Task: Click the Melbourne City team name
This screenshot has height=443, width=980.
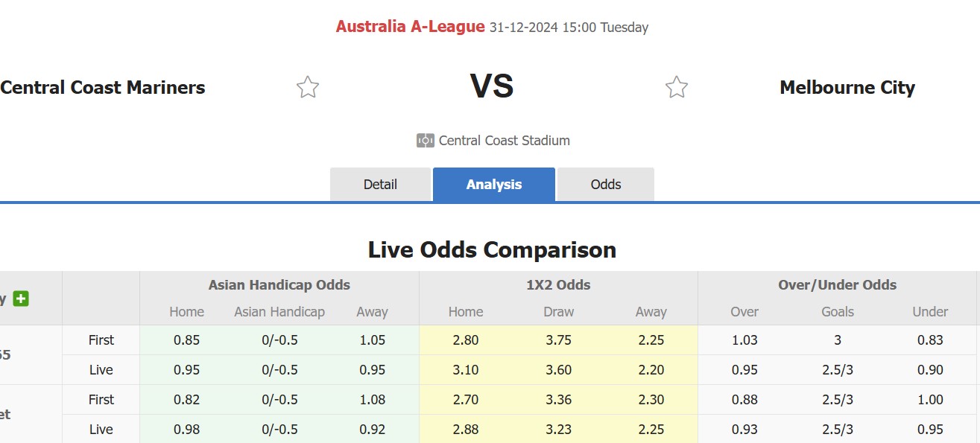Action: click(847, 87)
